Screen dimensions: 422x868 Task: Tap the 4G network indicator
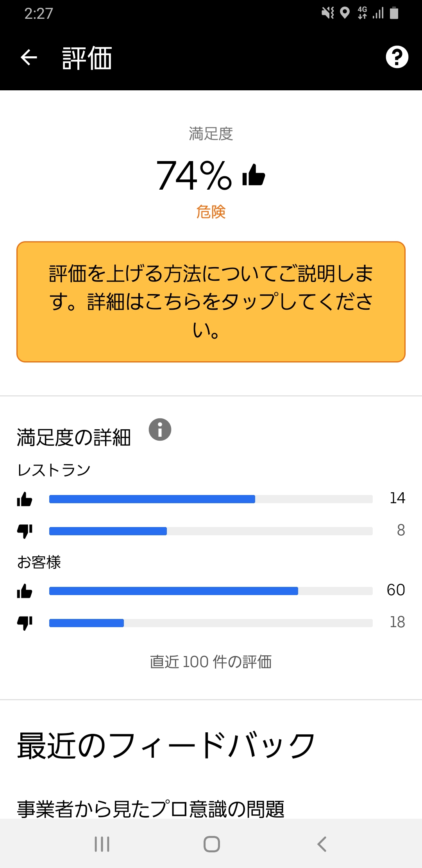coord(361,13)
